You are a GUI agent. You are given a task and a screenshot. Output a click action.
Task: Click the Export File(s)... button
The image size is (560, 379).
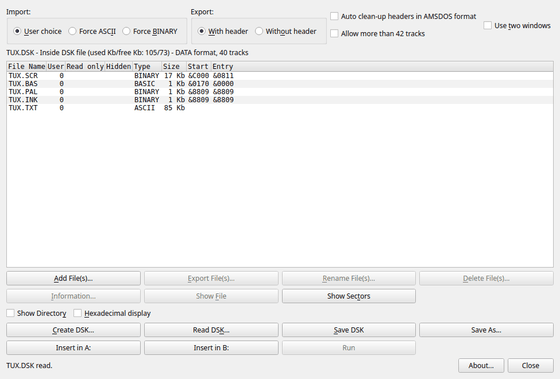click(x=211, y=278)
